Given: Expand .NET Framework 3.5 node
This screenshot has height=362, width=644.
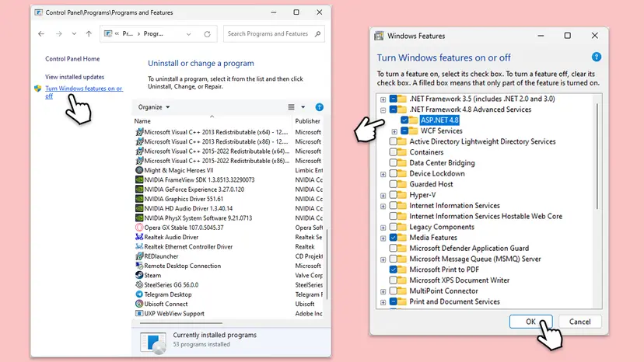Looking at the screenshot, I should 383,99.
